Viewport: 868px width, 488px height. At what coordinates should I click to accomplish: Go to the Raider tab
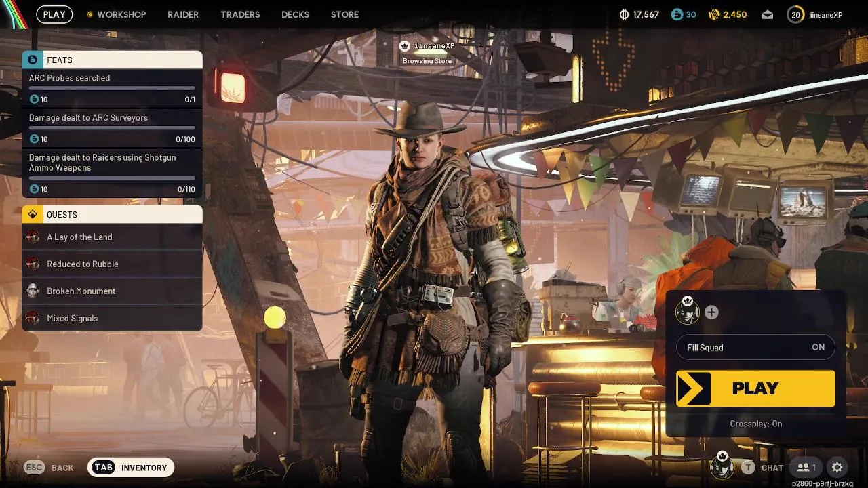click(x=183, y=14)
